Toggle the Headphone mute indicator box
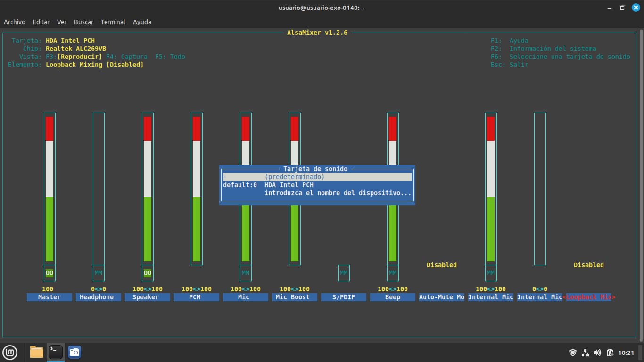The height and width of the screenshot is (362, 644). tap(99, 273)
